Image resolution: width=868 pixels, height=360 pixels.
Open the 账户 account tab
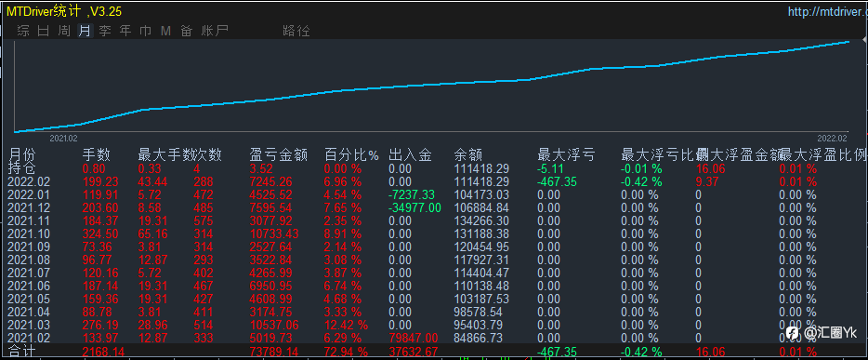point(215,31)
